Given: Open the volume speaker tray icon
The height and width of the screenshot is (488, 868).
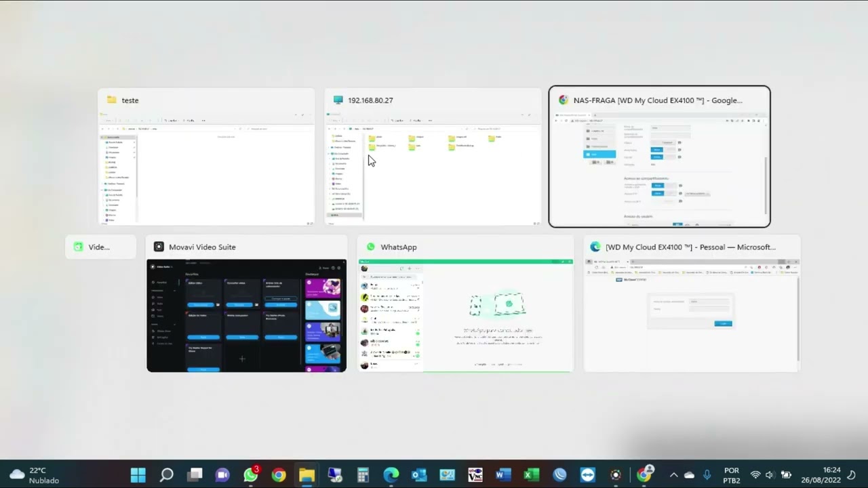Looking at the screenshot, I should coord(771,475).
